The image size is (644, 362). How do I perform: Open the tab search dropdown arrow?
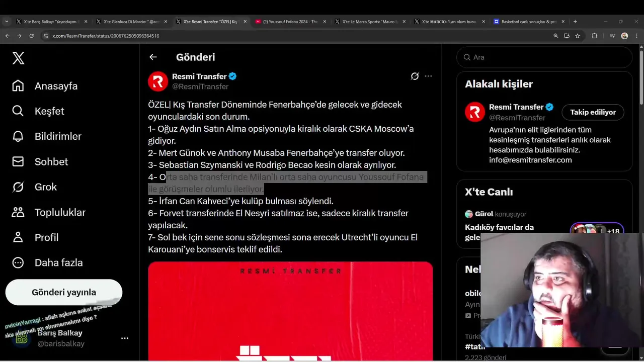(x=7, y=22)
